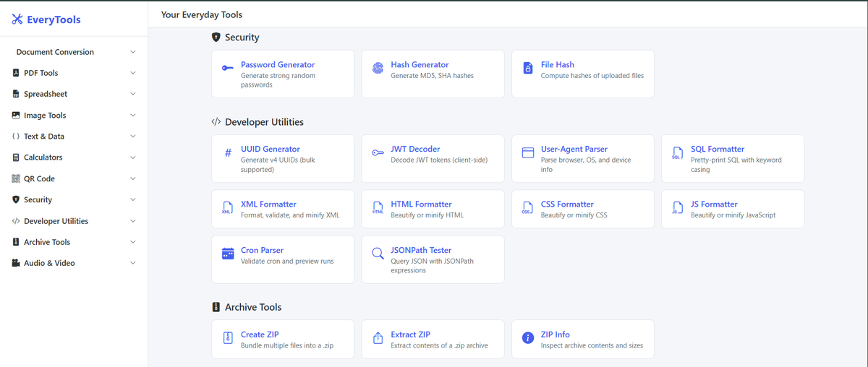
Task: Click the key icon on JWT Decoder card
Action: (x=378, y=152)
